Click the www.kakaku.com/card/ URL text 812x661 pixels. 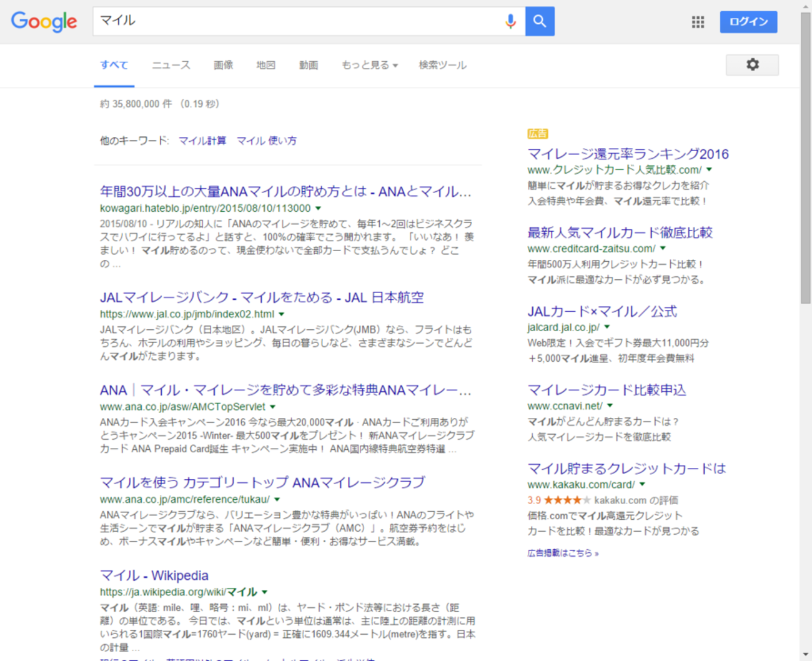(581, 485)
